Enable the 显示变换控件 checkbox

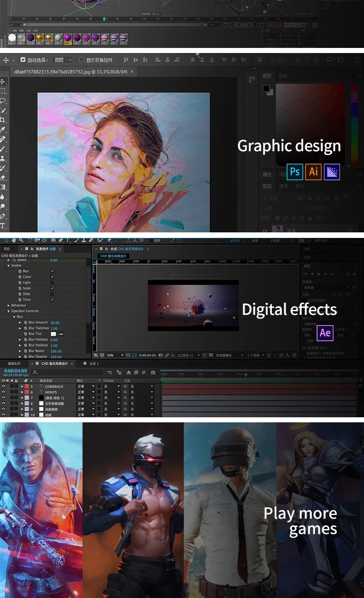tap(82, 60)
